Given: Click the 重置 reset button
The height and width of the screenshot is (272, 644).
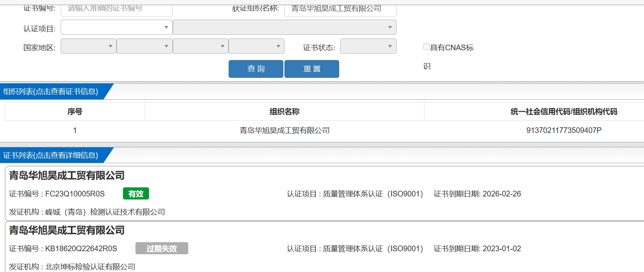Looking at the screenshot, I should (312, 69).
